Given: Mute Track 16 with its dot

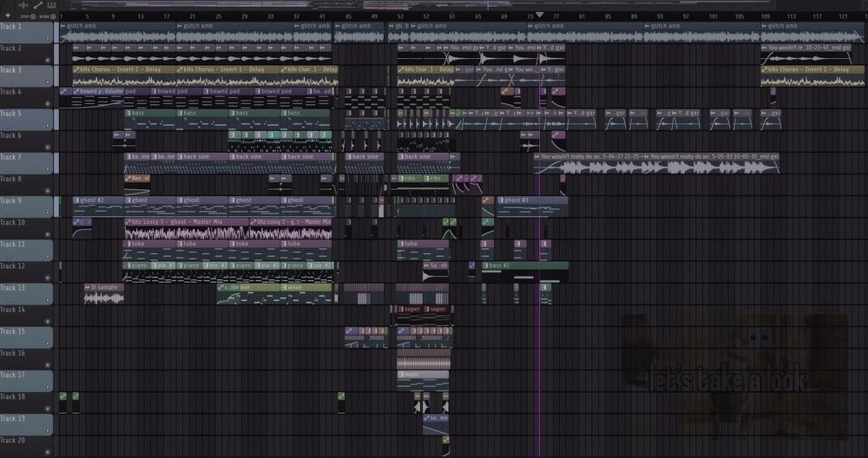Looking at the screenshot, I should [48, 365].
